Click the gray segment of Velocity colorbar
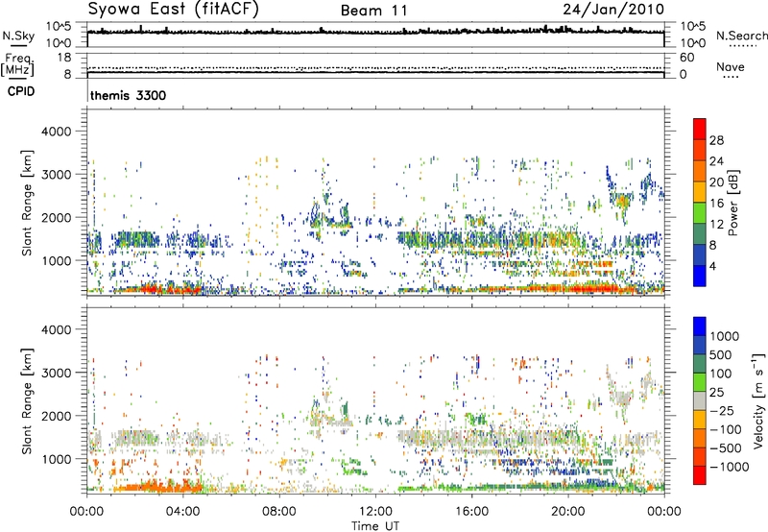 click(x=700, y=401)
